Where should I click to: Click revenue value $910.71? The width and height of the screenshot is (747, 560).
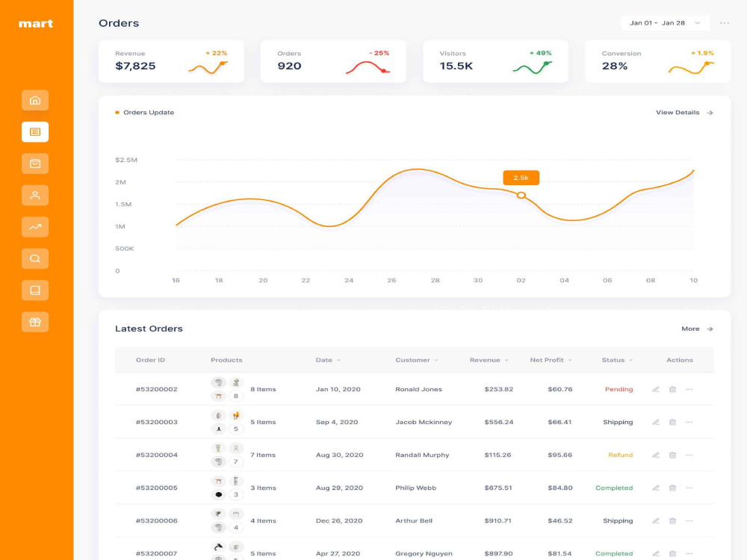pyautogui.click(x=498, y=520)
